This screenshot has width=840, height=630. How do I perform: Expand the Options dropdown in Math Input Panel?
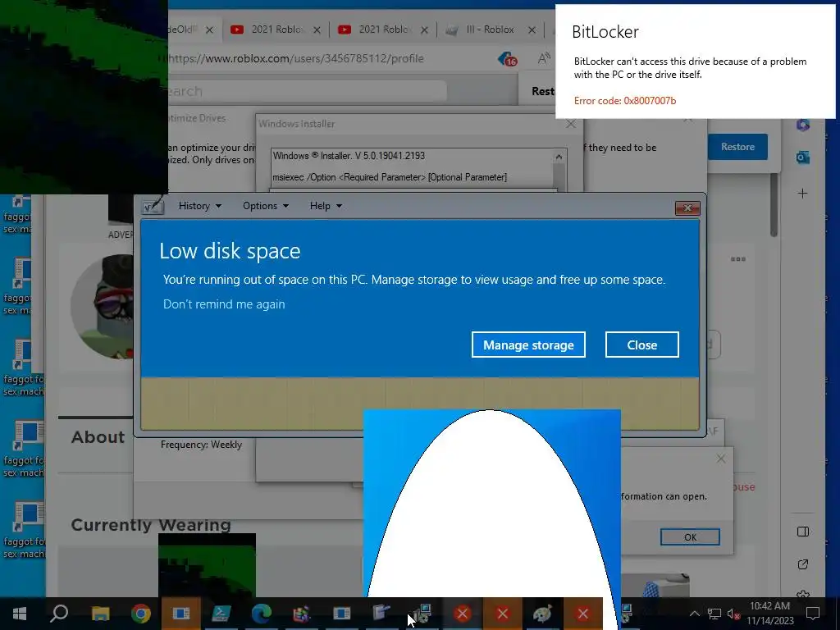pyautogui.click(x=265, y=206)
